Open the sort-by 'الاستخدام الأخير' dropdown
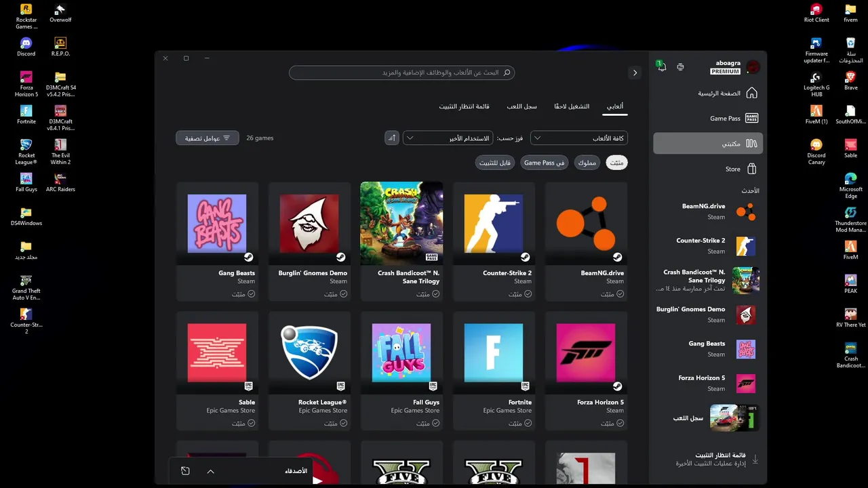Screen dimensions: 868x488 (448, 138)
